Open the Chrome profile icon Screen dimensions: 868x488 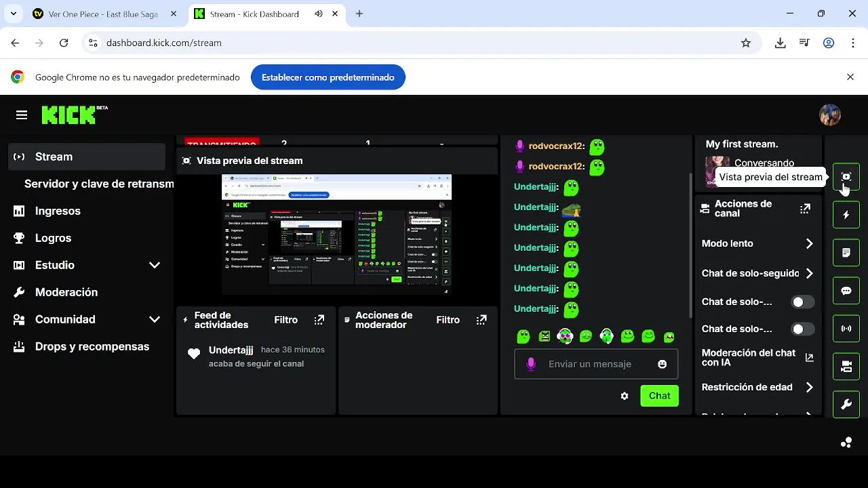tap(829, 43)
